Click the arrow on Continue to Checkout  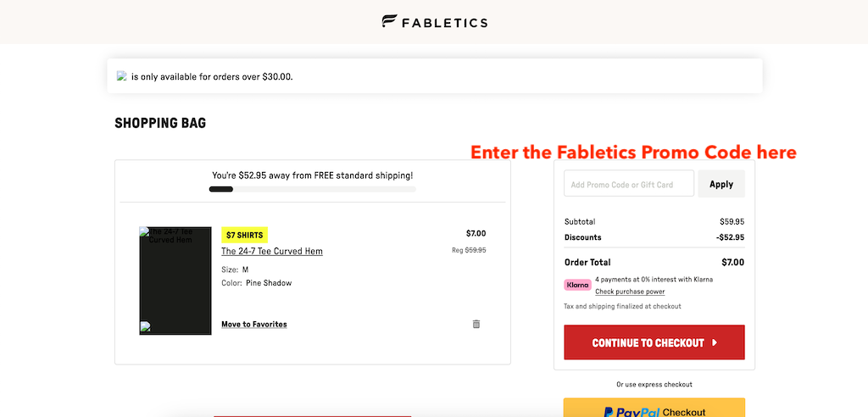[715, 343]
